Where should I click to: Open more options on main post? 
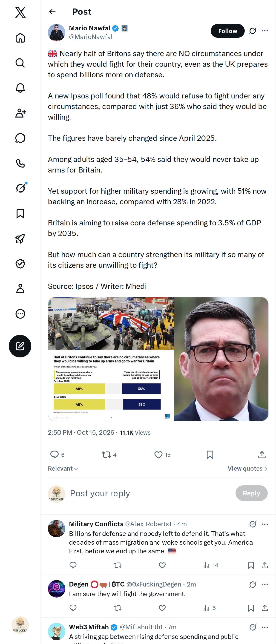(265, 31)
